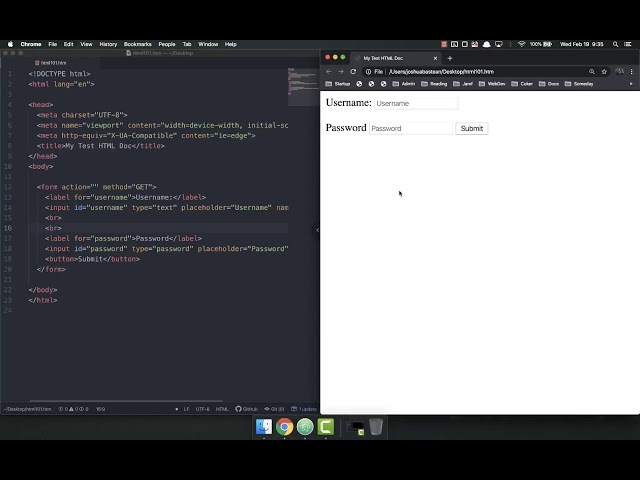The height and width of the screenshot is (480, 640).
Task: Click the cursor position 16:9 indicator
Action: (100, 409)
